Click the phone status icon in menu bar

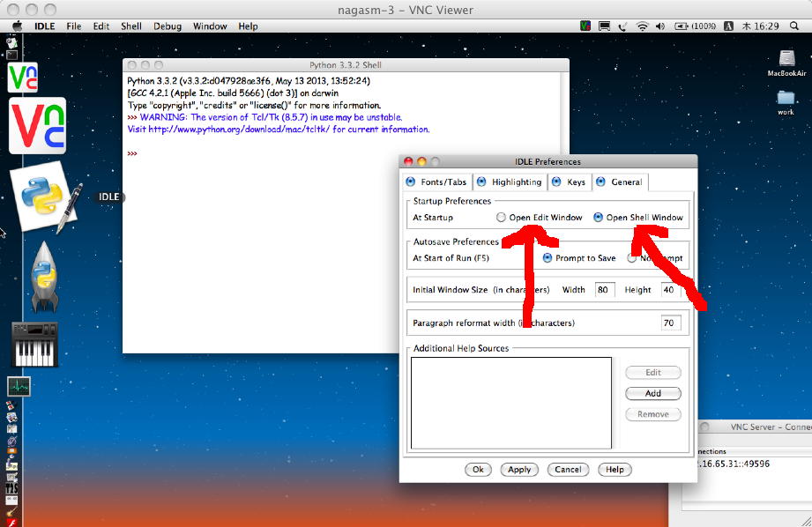(622, 26)
